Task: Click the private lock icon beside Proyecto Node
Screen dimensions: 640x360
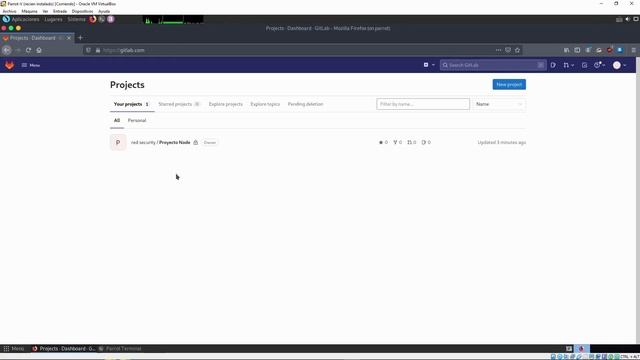Action: [196, 142]
